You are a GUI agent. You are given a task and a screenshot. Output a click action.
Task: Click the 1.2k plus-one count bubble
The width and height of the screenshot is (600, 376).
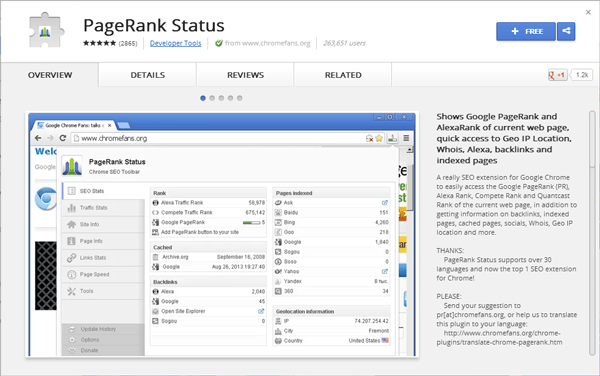pyautogui.click(x=582, y=75)
